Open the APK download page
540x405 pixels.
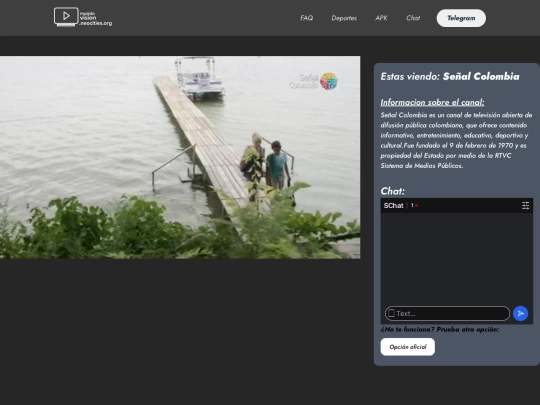tap(381, 18)
